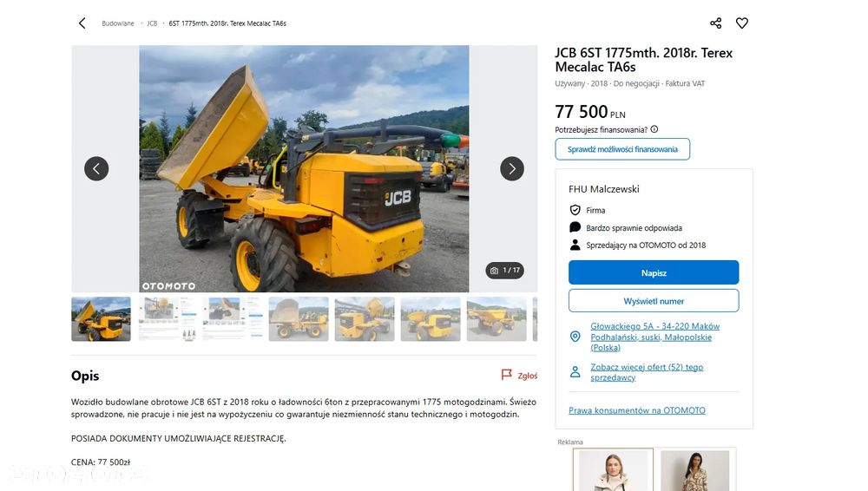Show the next photo in the gallery
The image size is (868, 491).
[512, 169]
